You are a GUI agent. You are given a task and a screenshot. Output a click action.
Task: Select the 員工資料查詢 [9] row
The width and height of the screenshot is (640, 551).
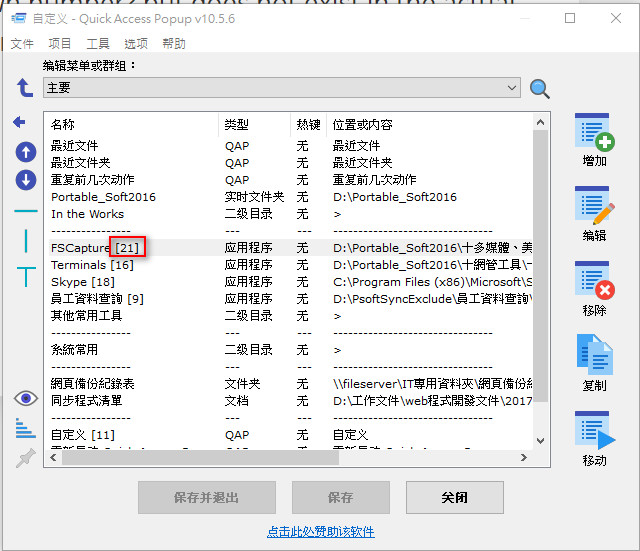(291, 299)
